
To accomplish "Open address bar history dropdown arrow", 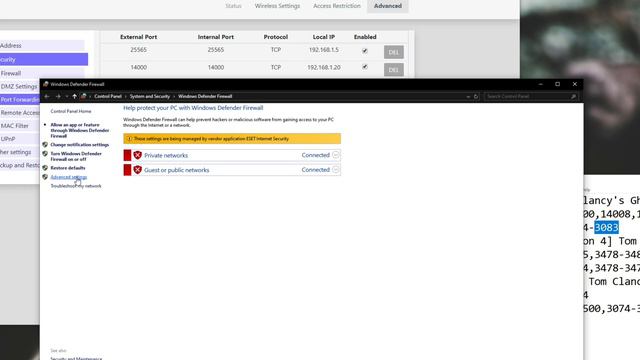I will point(468,97).
